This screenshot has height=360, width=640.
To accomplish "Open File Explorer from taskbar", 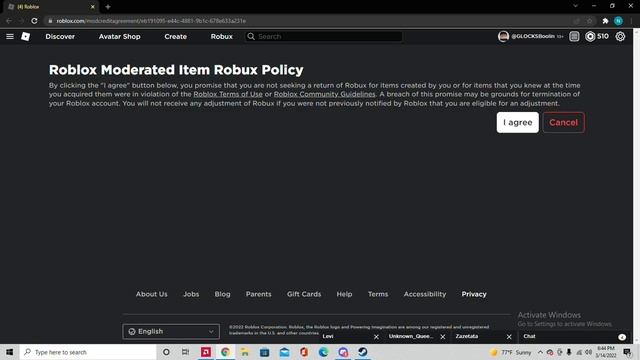I will [245, 352].
